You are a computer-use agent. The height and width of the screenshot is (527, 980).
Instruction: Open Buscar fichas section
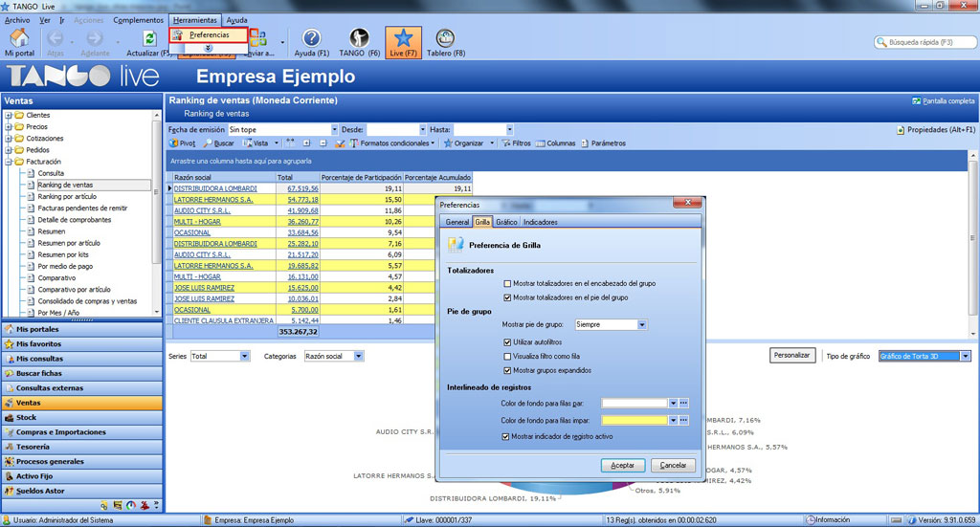click(82, 373)
